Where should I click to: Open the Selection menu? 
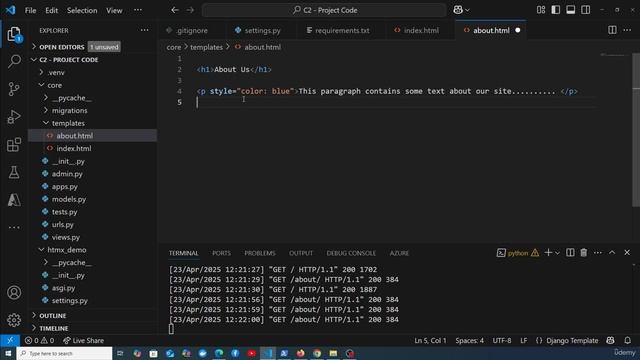[82, 10]
